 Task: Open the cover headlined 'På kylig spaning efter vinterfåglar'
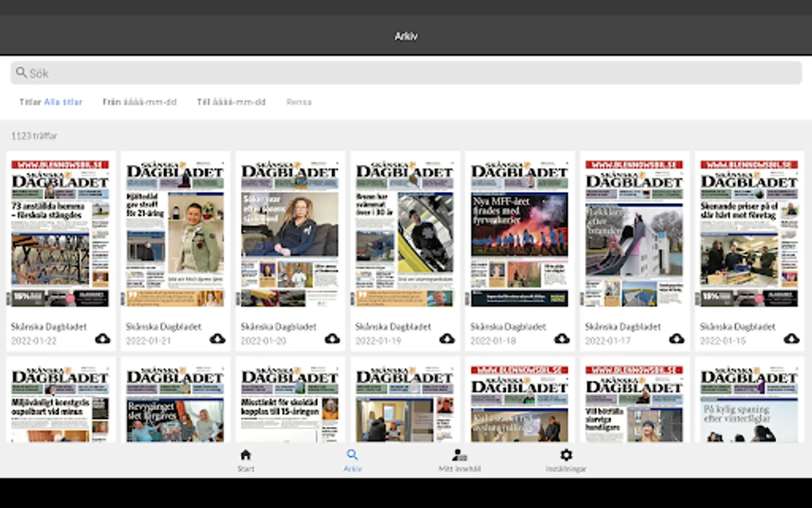(x=749, y=403)
